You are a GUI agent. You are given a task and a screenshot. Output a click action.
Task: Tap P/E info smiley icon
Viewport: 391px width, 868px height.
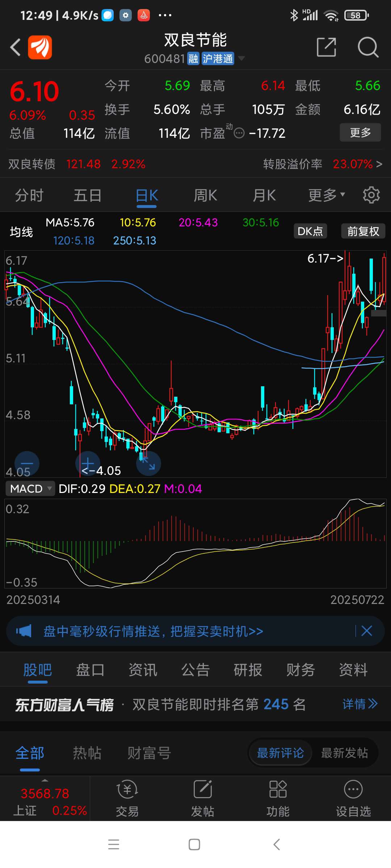(239, 133)
